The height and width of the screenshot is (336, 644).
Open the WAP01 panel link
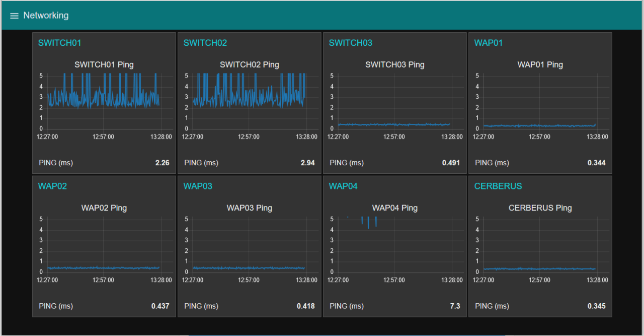coord(488,43)
